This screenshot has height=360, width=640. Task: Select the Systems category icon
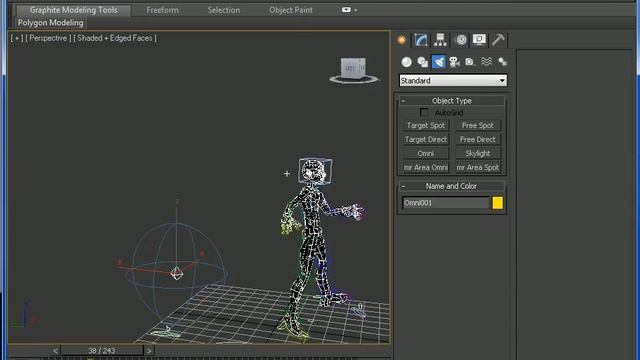(502, 62)
